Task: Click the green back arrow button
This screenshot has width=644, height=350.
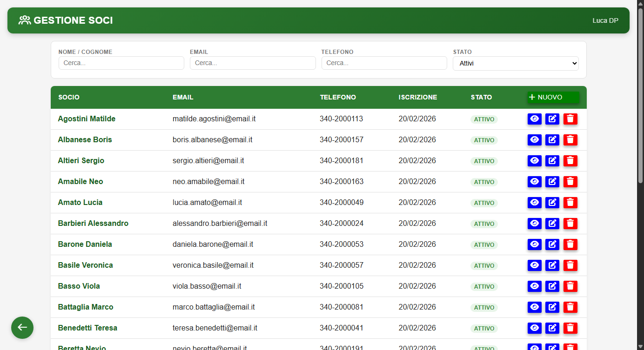Action: point(22,328)
